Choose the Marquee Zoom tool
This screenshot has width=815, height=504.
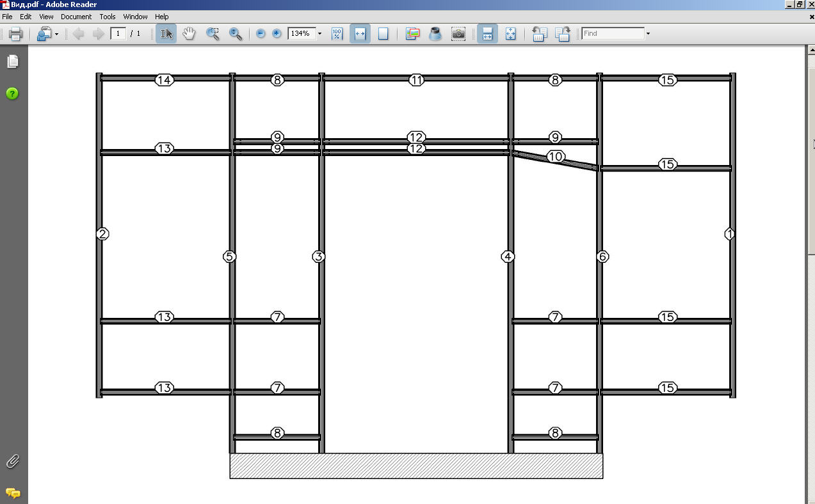tap(213, 33)
